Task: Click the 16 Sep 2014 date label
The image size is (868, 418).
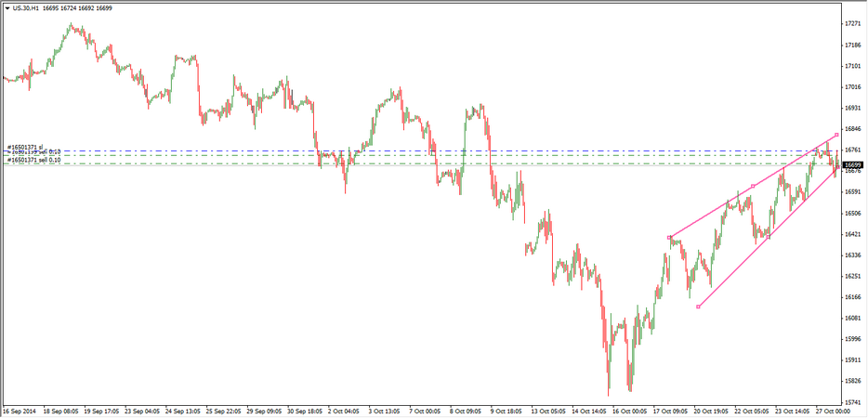Action: (x=20, y=410)
